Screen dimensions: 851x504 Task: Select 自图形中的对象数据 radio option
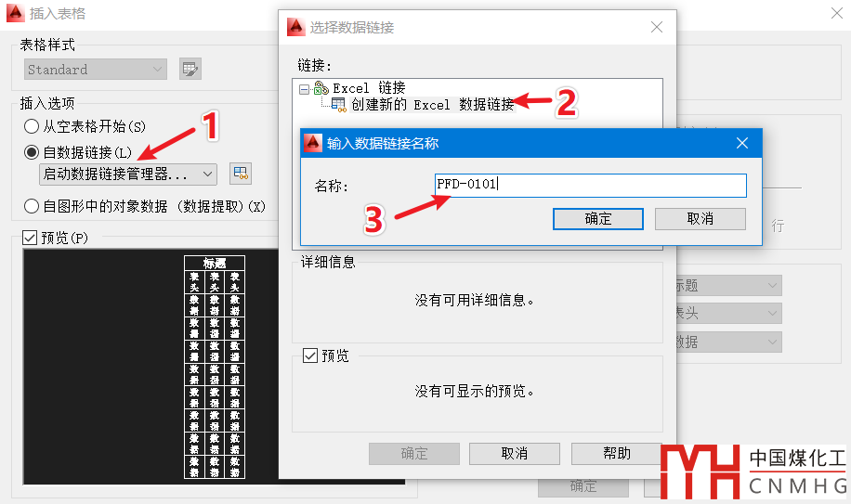click(x=32, y=206)
